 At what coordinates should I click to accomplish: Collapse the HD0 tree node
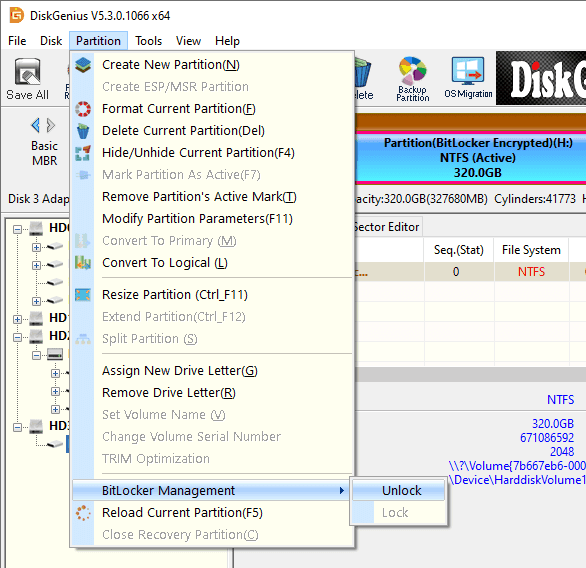[x=17, y=229]
